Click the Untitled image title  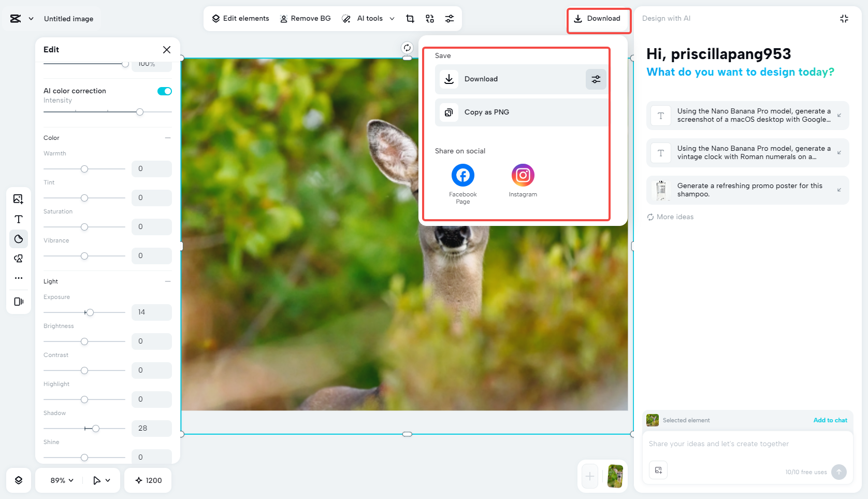point(69,19)
